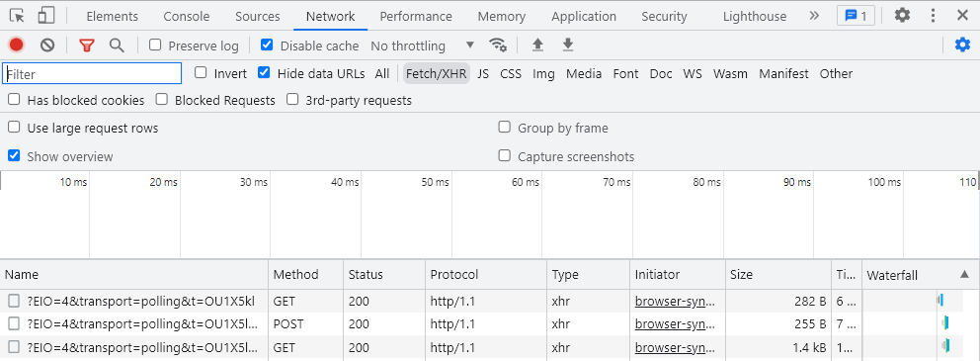Show more tabs chevron
This screenshot has height=361, width=980.
(814, 16)
